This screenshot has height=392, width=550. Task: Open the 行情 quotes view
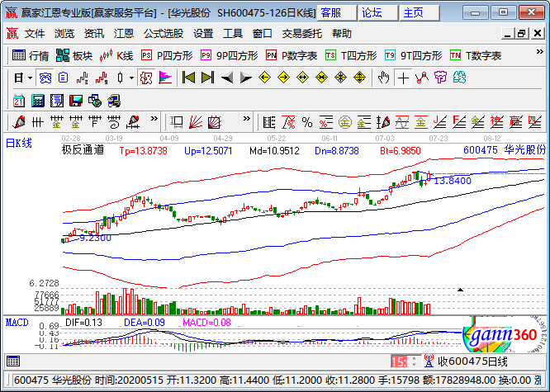(31, 55)
